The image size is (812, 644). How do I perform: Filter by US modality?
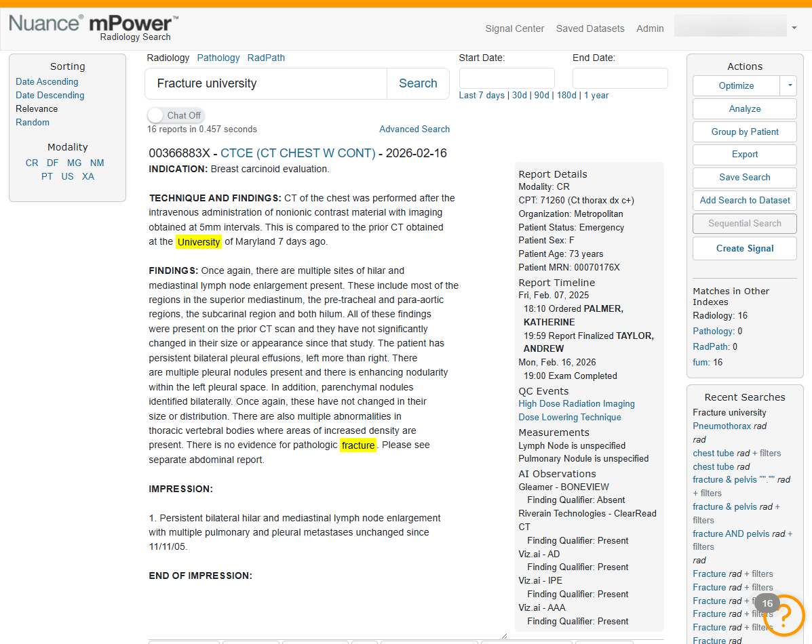point(67,176)
